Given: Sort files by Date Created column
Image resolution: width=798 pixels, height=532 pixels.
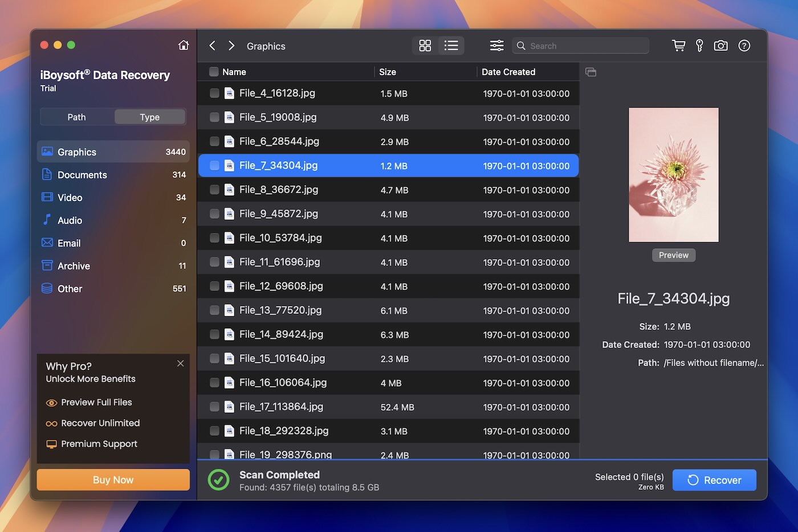Looking at the screenshot, I should [x=508, y=72].
